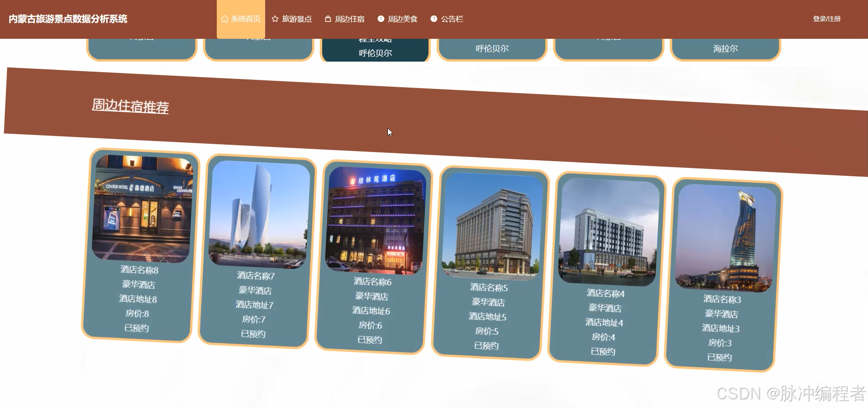The width and height of the screenshot is (868, 408).
Task: View the 酒店名称4 hotel photo
Action: coord(609,232)
